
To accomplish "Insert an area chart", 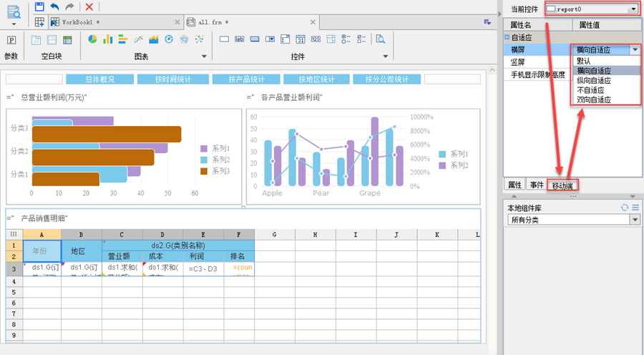I will 154,39.
